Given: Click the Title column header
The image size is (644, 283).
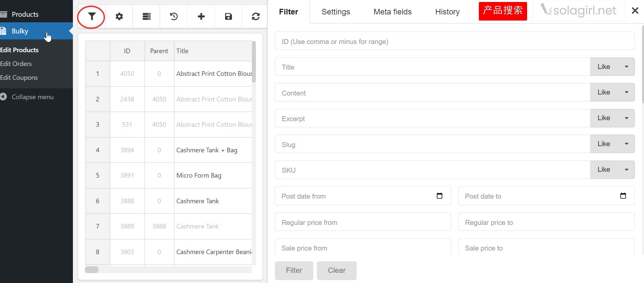Looking at the screenshot, I should click(x=213, y=51).
